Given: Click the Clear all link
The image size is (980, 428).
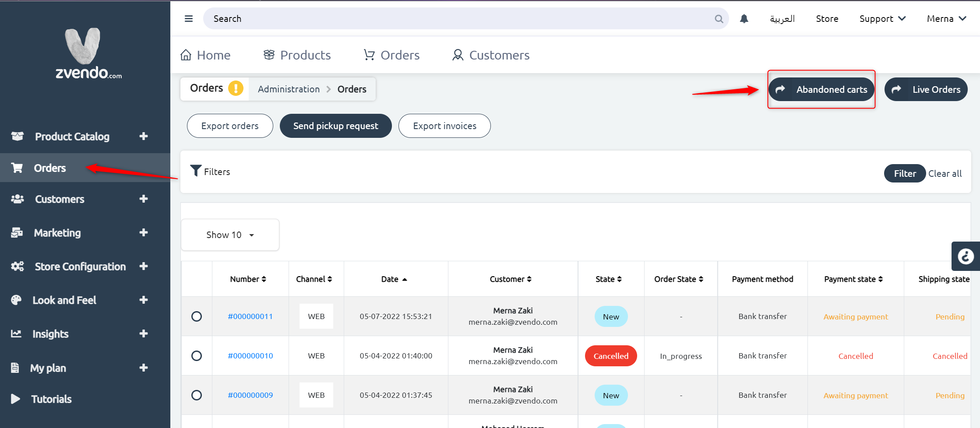Looking at the screenshot, I should click(x=945, y=173).
